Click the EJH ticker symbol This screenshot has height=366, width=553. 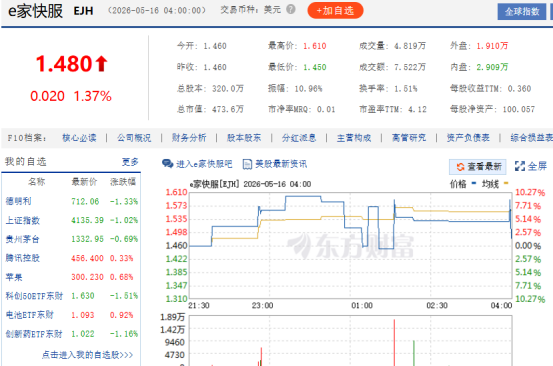click(84, 11)
